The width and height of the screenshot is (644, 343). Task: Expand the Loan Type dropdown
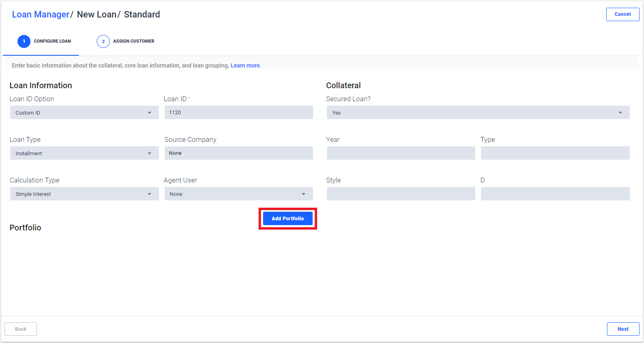84,153
